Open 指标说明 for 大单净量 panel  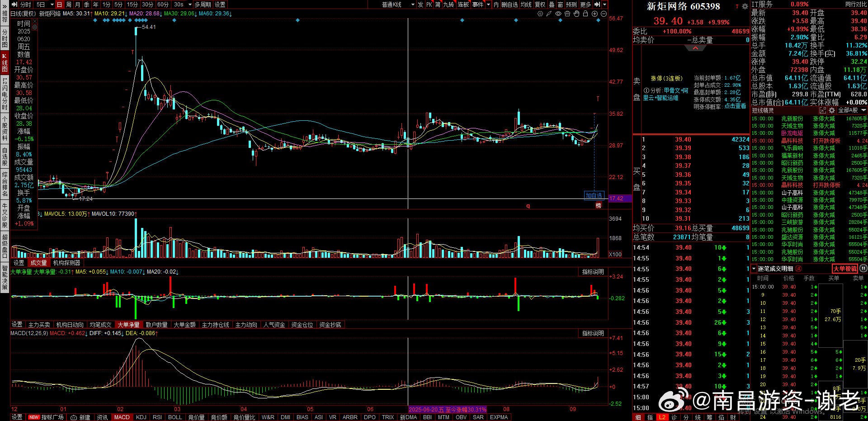pyautogui.click(x=593, y=272)
